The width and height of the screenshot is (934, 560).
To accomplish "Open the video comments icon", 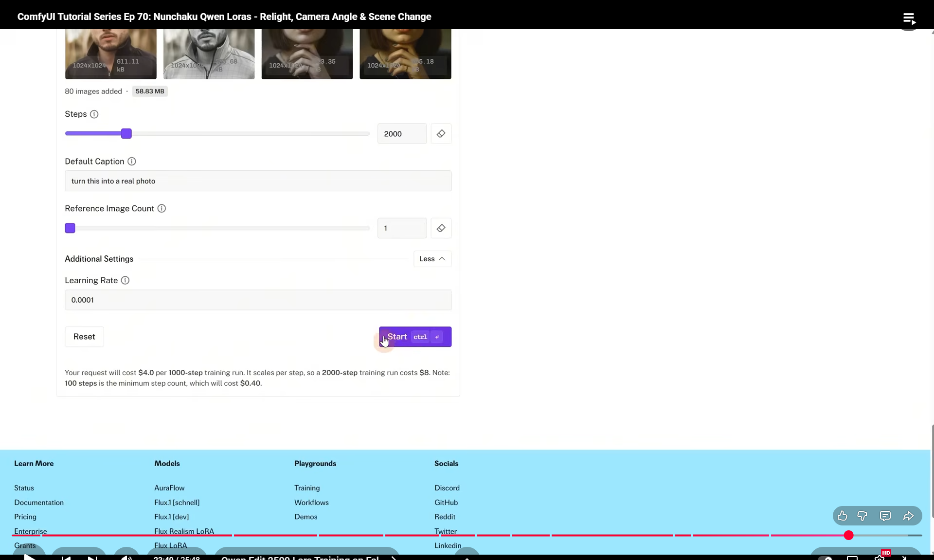I will click(885, 516).
